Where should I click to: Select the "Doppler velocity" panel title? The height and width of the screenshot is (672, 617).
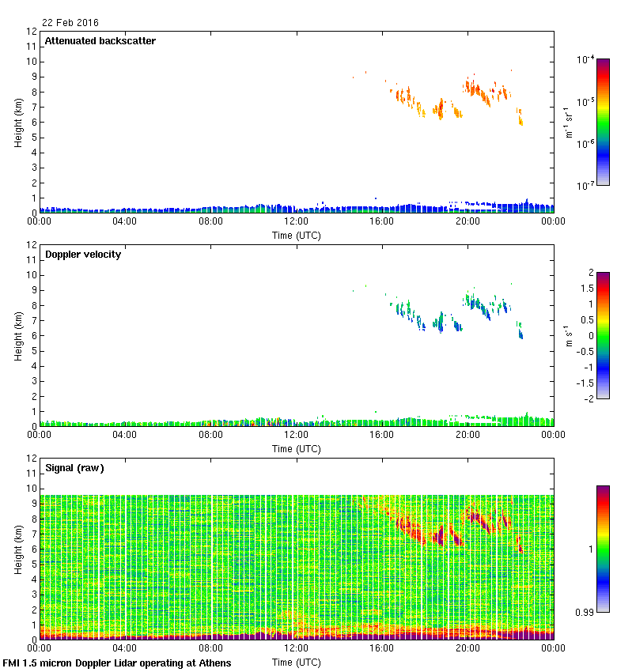click(x=82, y=254)
